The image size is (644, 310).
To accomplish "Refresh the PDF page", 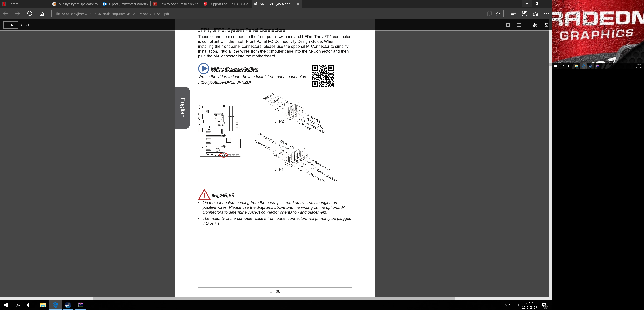I will pos(29,14).
